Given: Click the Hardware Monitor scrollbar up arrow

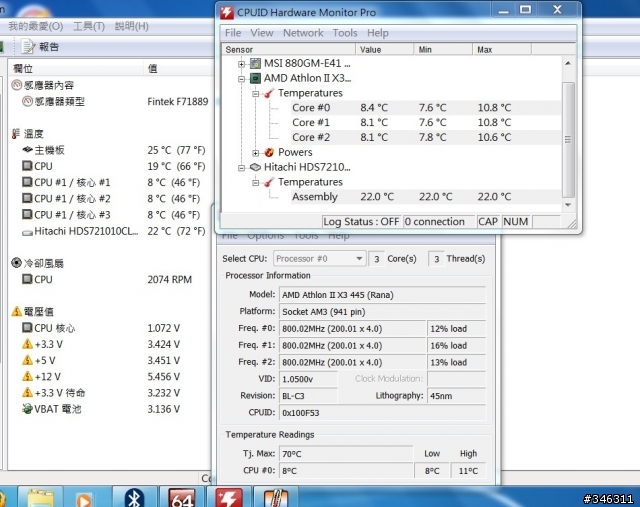Looking at the screenshot, I should (568, 63).
